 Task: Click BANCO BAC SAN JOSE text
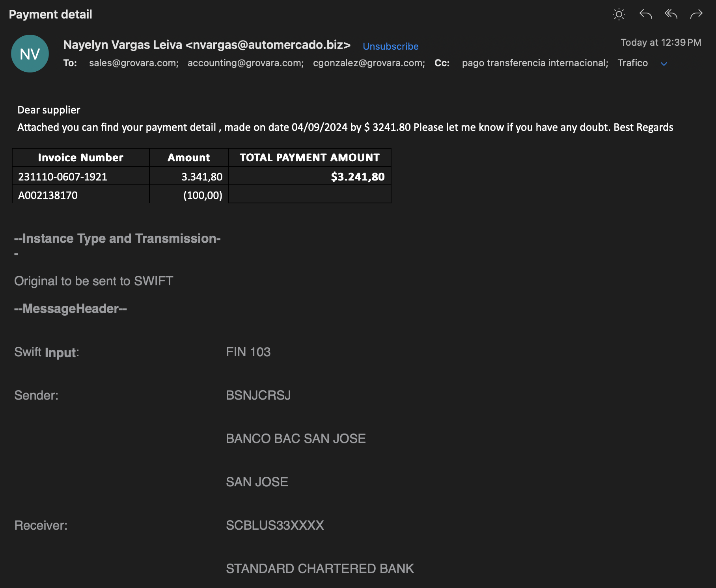pyautogui.click(x=296, y=439)
